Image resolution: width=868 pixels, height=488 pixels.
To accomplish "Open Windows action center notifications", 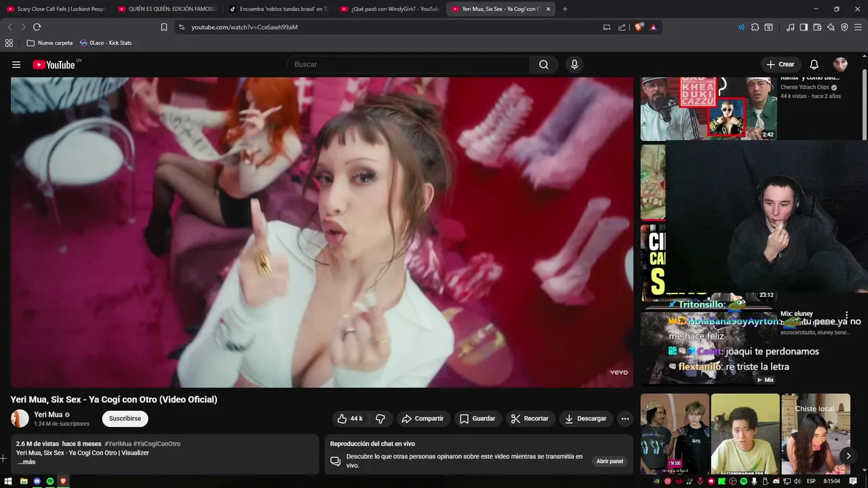I will click(853, 481).
